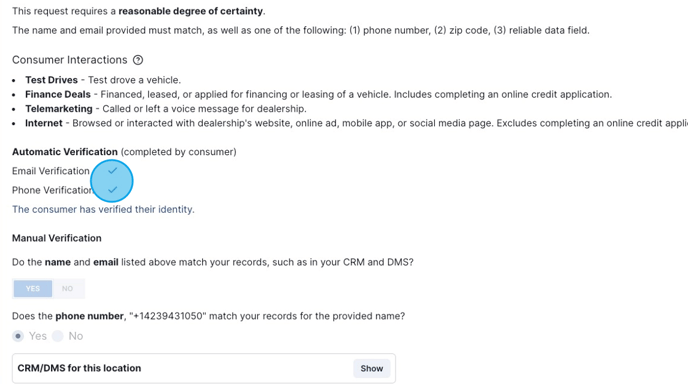The image size is (688, 384).
Task: Click 'The consumer has verified their identity' text
Action: [103, 209]
